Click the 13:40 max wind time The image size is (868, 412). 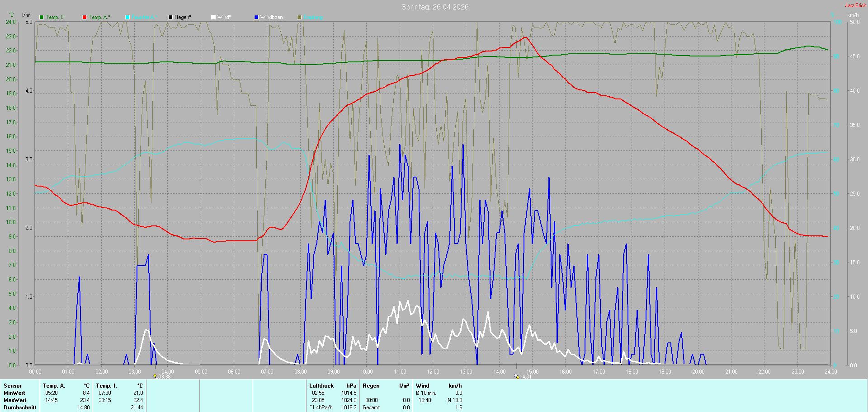[x=425, y=400]
